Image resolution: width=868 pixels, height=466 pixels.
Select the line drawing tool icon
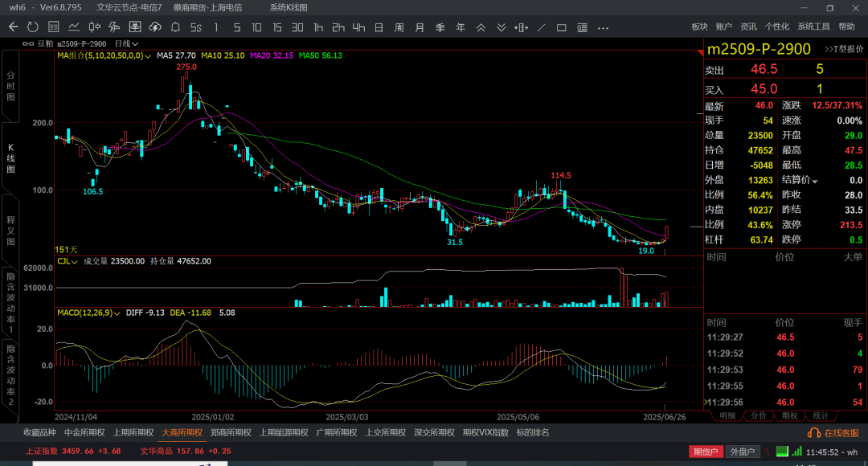coord(542,27)
